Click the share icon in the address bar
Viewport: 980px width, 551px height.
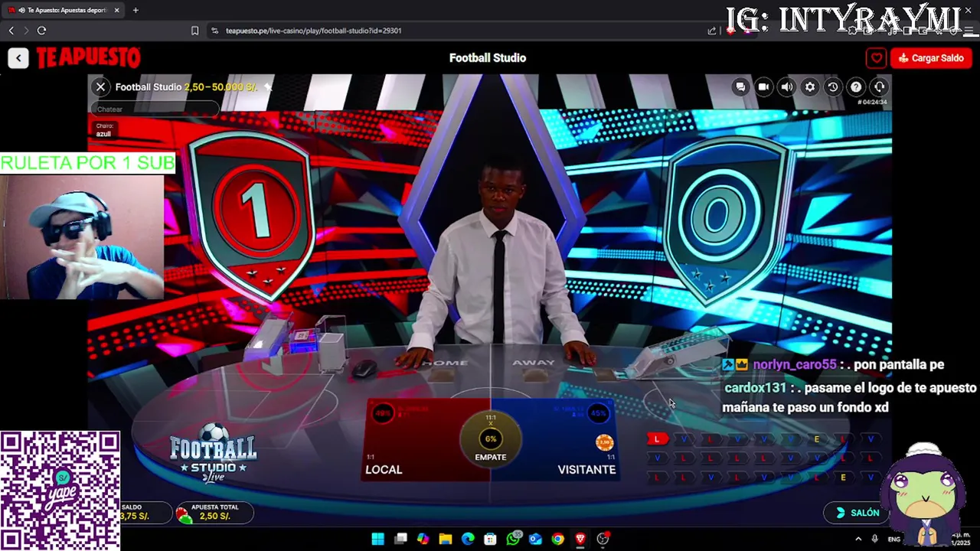[x=712, y=31]
